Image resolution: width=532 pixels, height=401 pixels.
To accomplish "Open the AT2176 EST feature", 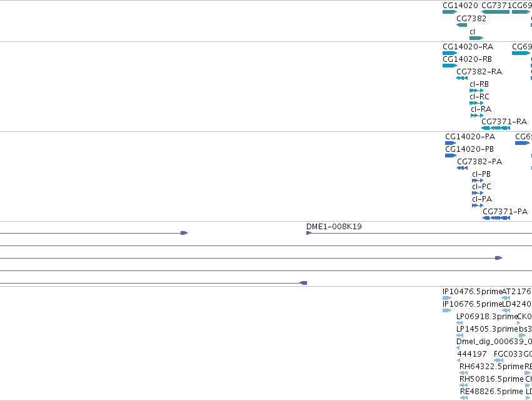I will coord(506,298).
